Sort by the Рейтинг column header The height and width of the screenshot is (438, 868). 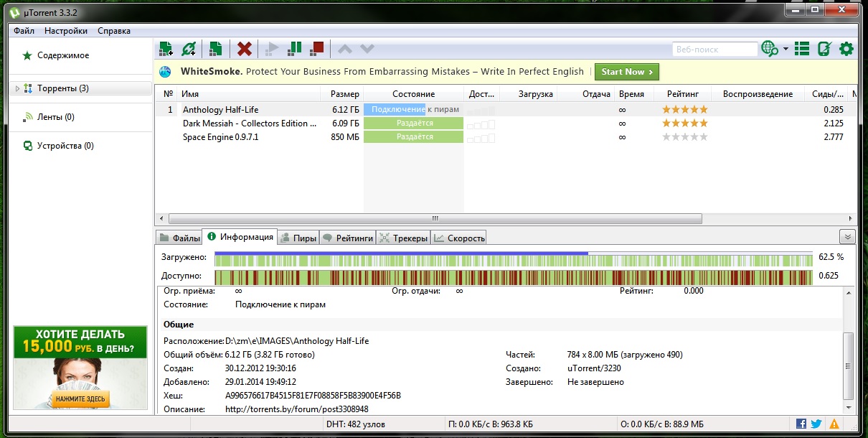[x=684, y=94]
